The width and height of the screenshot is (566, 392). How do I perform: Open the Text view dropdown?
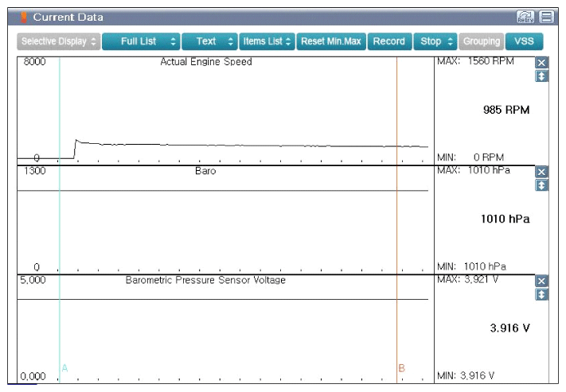pos(209,41)
